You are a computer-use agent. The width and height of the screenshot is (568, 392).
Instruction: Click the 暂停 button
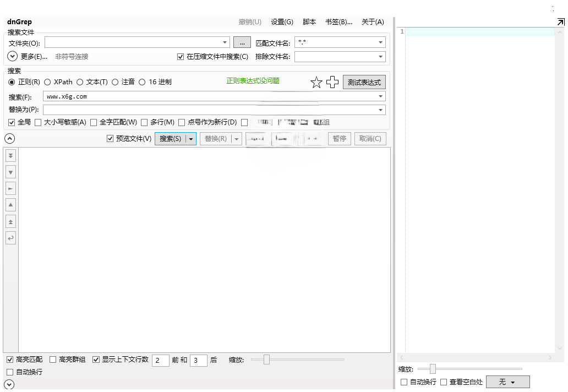pos(340,139)
